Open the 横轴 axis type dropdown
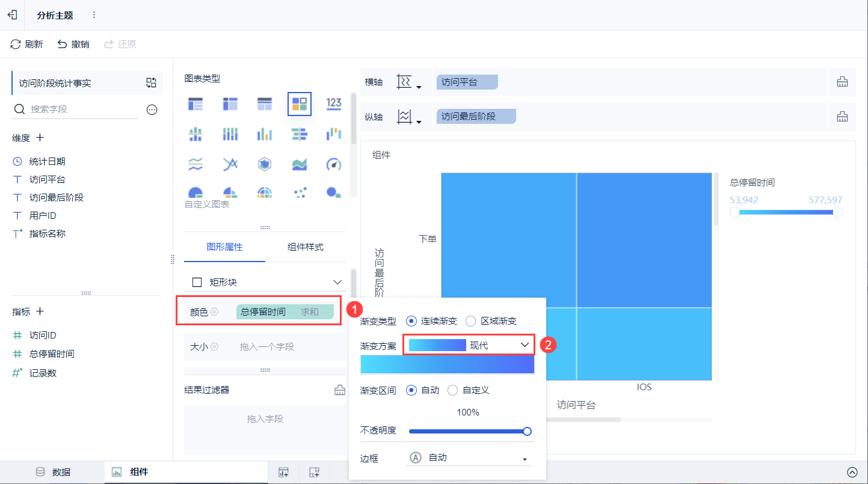 click(409, 82)
